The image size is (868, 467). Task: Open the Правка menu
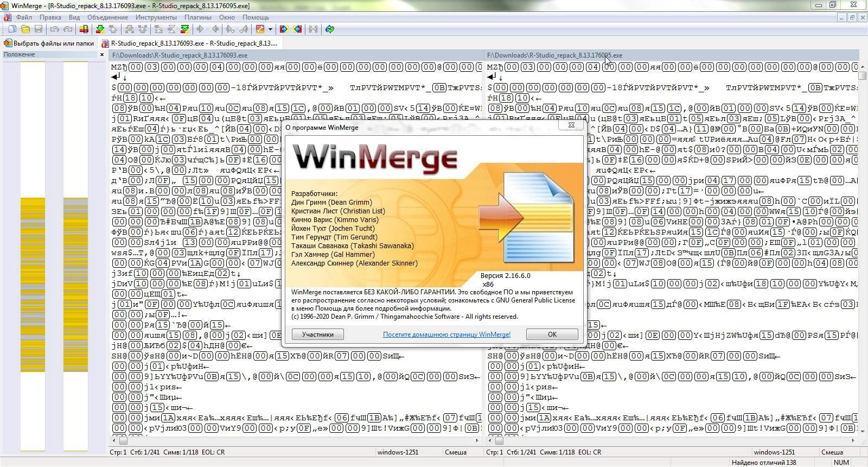coord(50,17)
